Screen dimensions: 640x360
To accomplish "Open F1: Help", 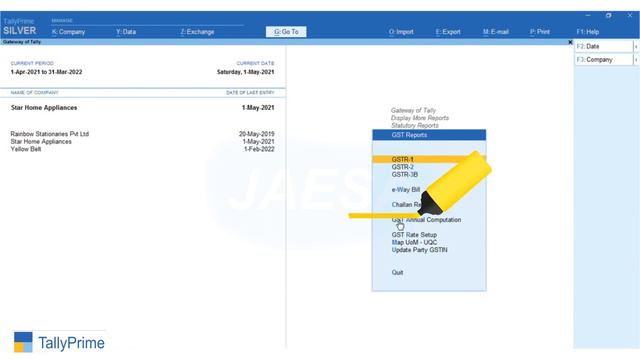I will coord(587,32).
